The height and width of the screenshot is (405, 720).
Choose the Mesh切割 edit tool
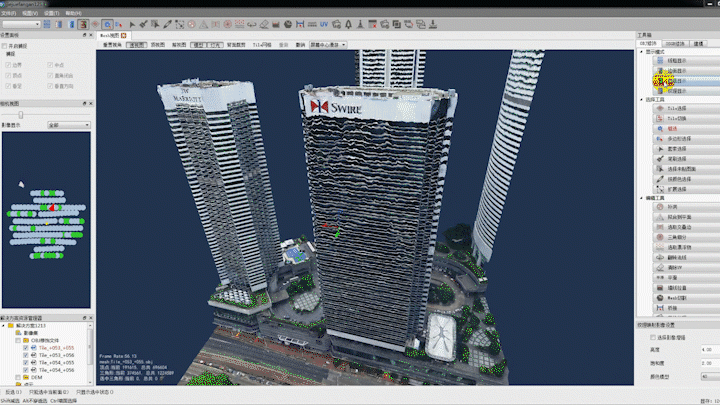coord(686,298)
